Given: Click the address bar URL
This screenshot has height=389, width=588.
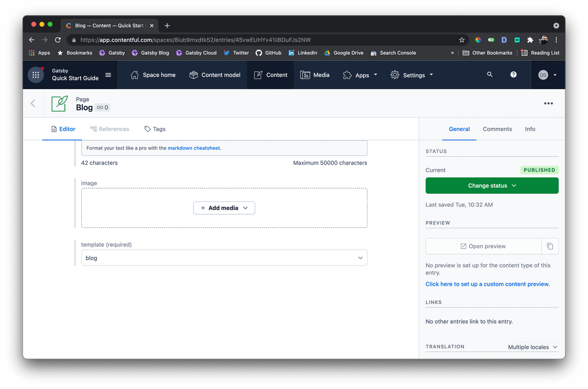Looking at the screenshot, I should click(195, 40).
